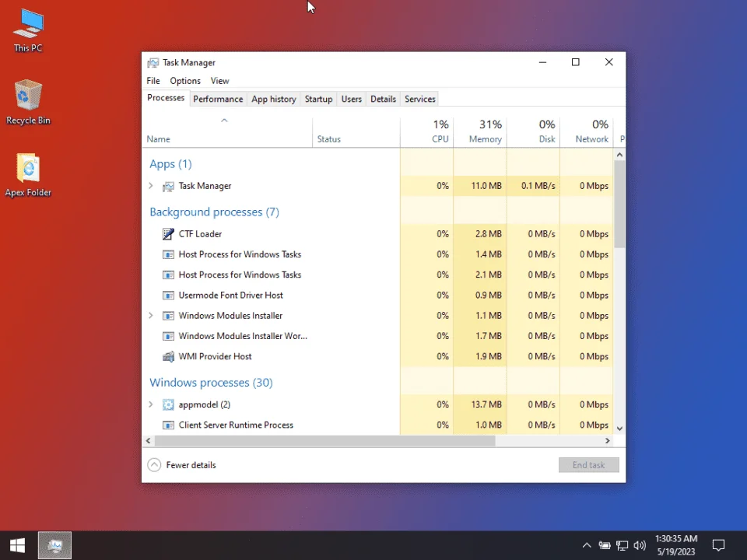The width and height of the screenshot is (747, 560).
Task: Click the horizontal scrollbar left arrow
Action: [148, 441]
